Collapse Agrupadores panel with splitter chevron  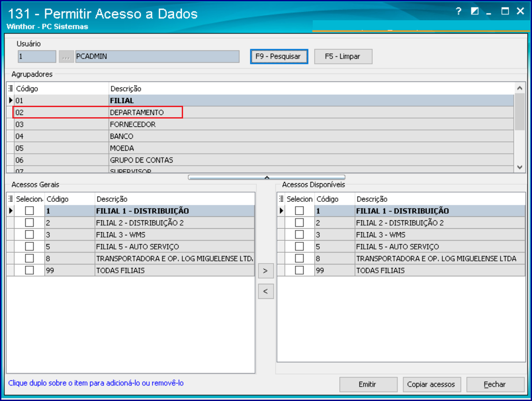[267, 178]
